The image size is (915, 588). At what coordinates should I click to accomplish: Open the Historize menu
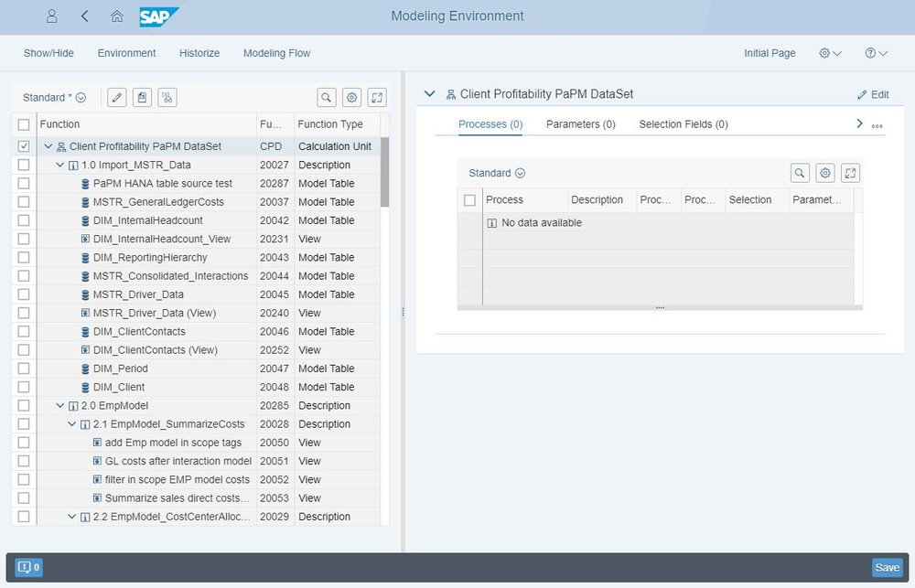[x=199, y=53]
